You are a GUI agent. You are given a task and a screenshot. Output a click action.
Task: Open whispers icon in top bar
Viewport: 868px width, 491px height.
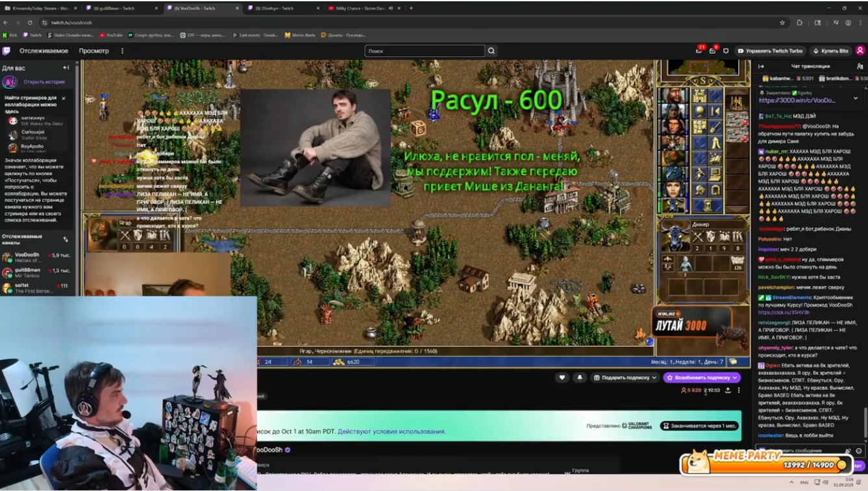[x=725, y=51]
